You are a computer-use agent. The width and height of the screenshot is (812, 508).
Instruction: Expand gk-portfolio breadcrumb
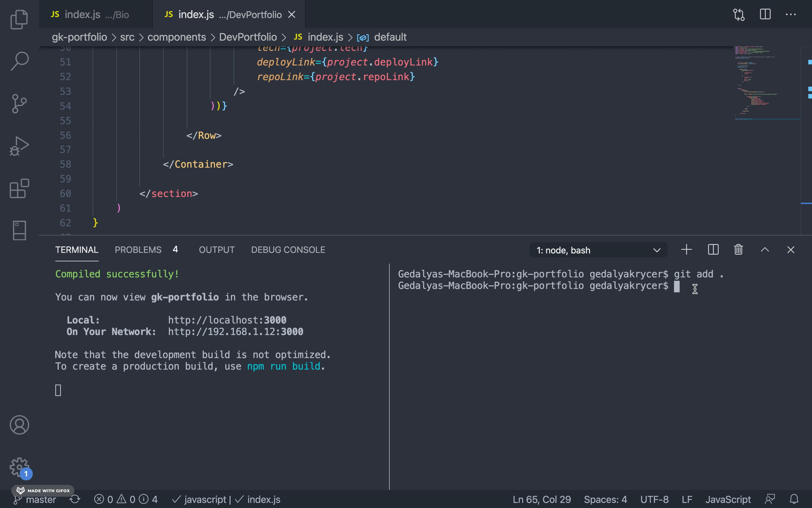pyautogui.click(x=79, y=37)
